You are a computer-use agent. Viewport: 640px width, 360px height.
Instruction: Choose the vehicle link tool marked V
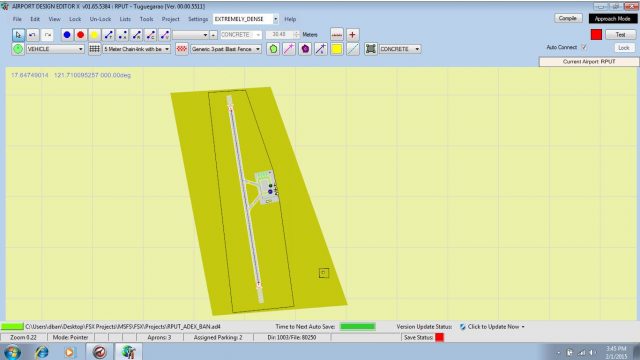[x=164, y=35]
